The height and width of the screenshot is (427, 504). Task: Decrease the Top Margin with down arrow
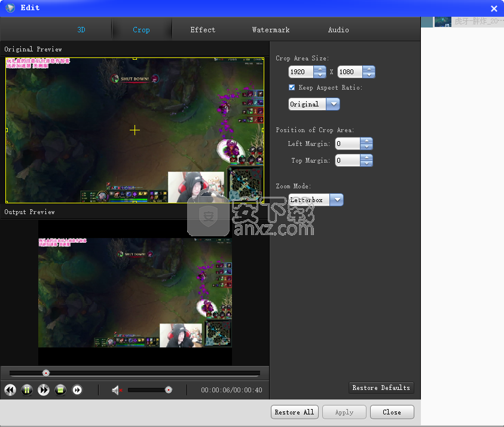(366, 163)
